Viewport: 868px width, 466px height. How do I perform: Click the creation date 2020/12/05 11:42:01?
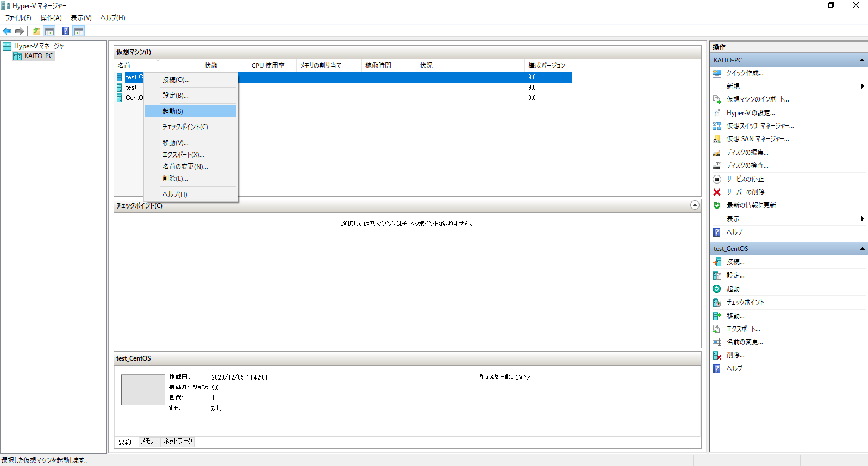pyautogui.click(x=240, y=377)
